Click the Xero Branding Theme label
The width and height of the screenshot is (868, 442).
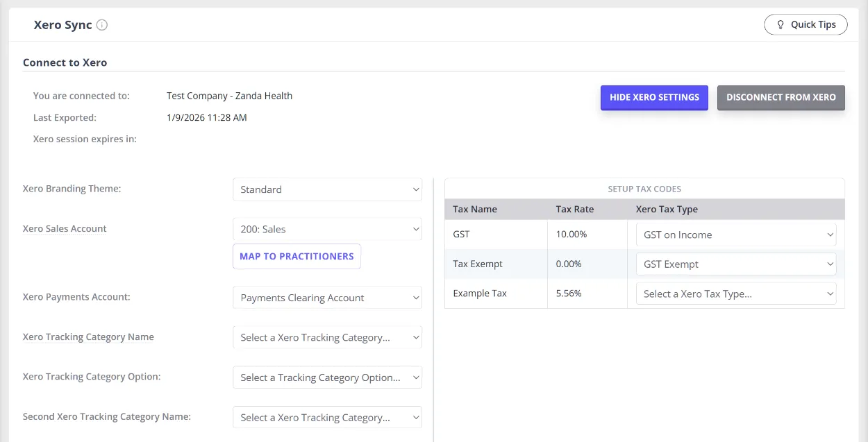tap(72, 189)
